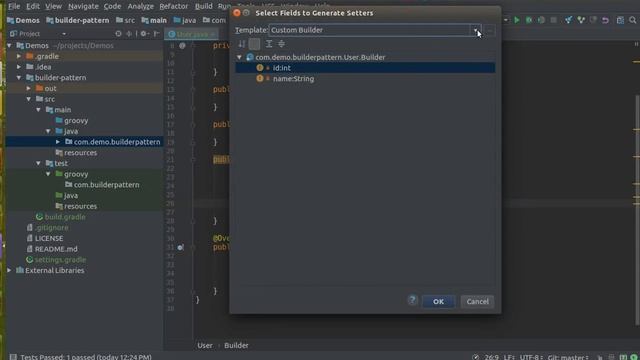Open the Code menu

112,6
